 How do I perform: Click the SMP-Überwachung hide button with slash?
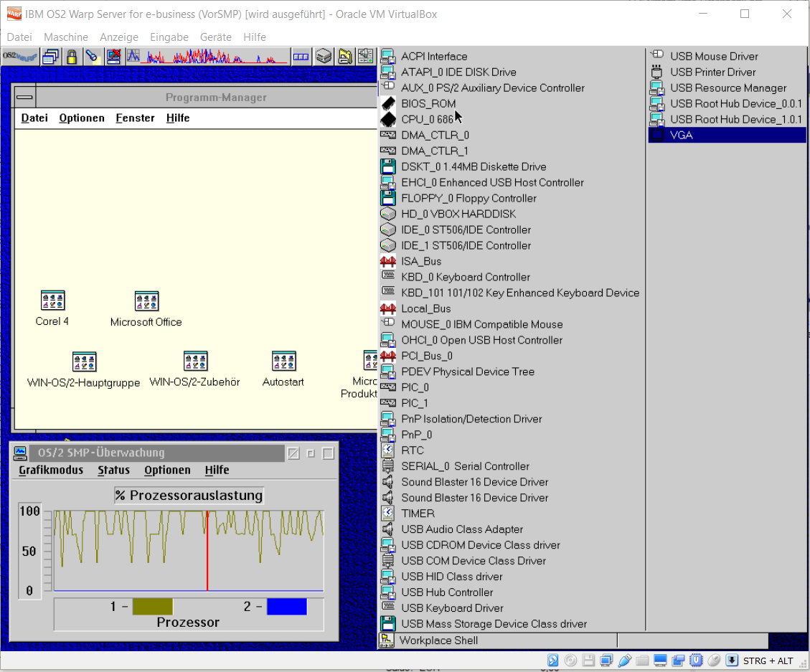(293, 453)
